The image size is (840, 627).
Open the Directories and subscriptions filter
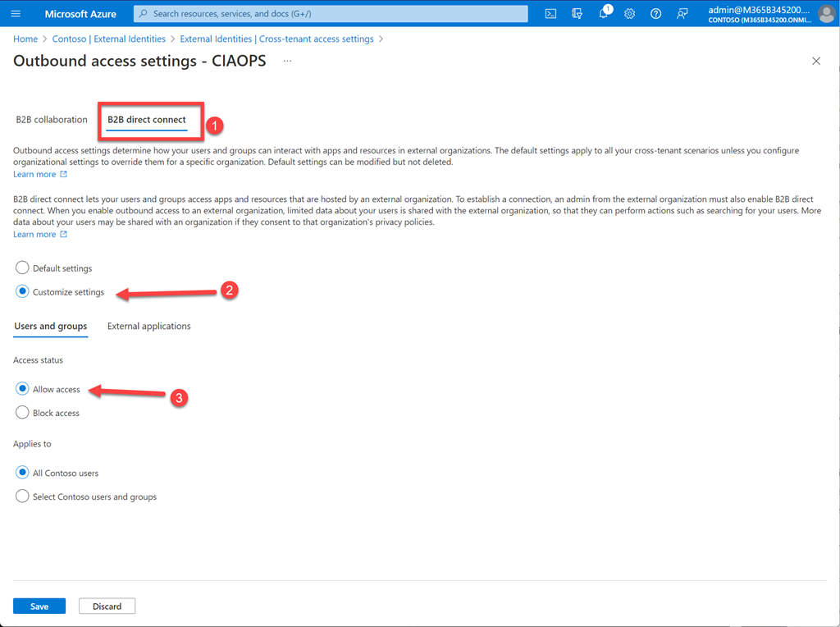(x=577, y=14)
